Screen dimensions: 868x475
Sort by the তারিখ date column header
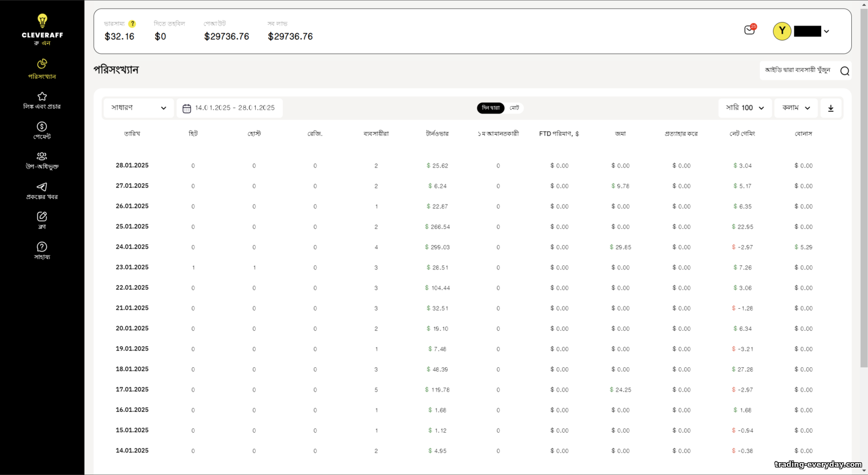click(132, 134)
